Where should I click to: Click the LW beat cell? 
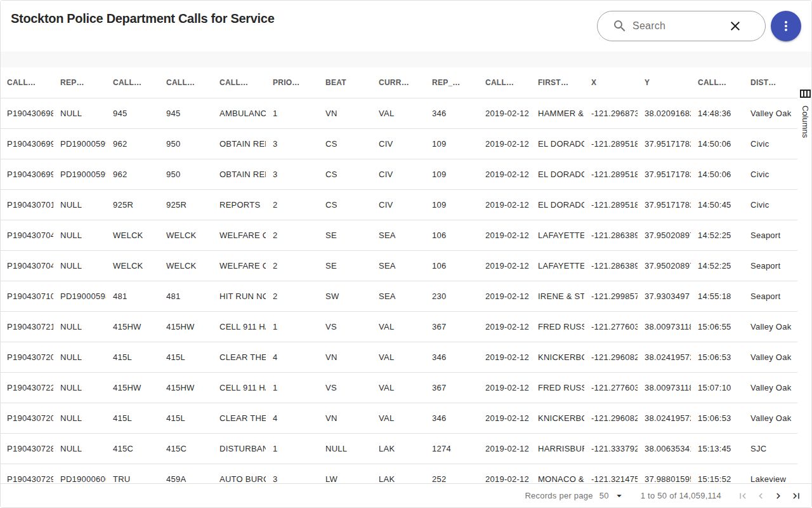click(x=331, y=479)
